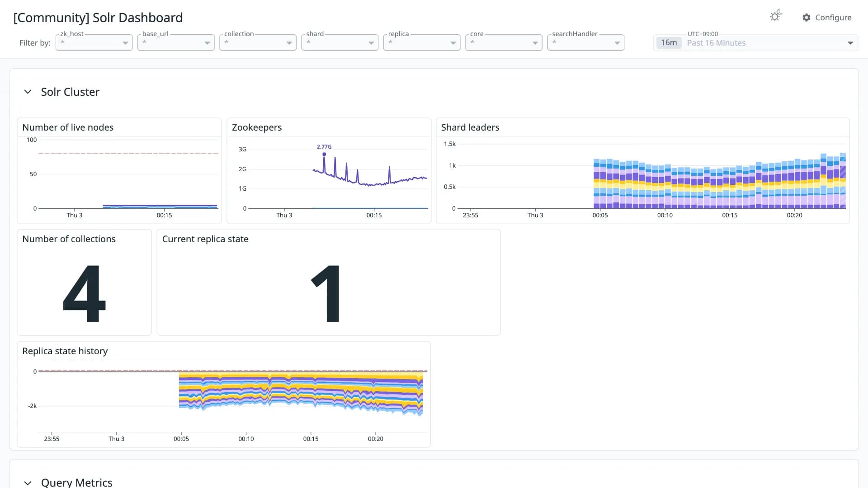This screenshot has height=488, width=868.
Task: Open the collection filter dropdown
Action: 258,42
